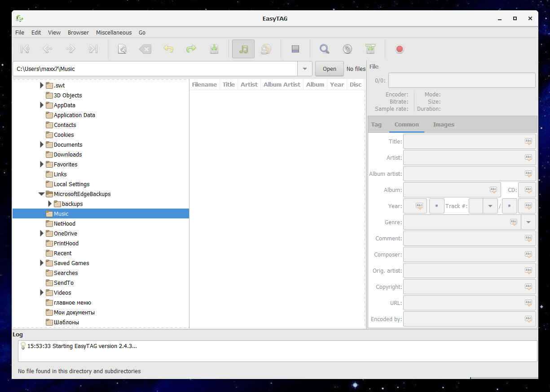Viewport: 550px width, 392px height.
Task: Switch to artist and album view
Action: (266, 49)
